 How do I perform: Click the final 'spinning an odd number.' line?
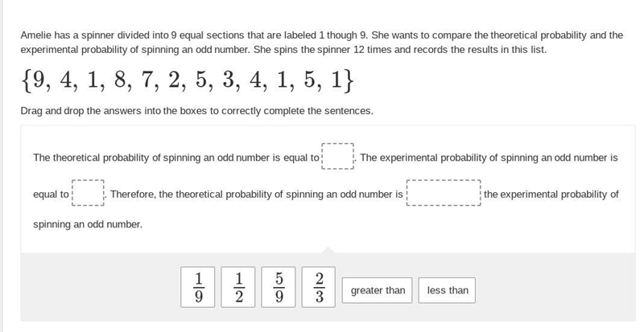(x=88, y=224)
